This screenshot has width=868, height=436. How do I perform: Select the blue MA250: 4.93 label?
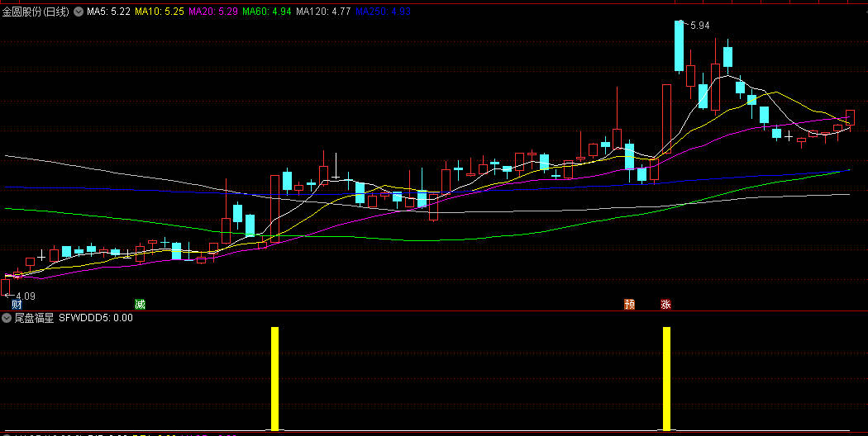pos(383,12)
